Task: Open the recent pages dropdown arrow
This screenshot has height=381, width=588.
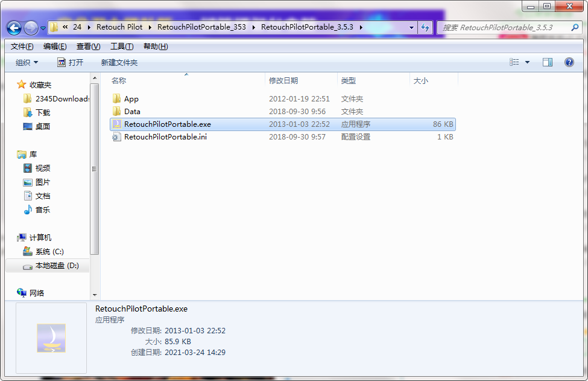Action: pyautogui.click(x=43, y=28)
